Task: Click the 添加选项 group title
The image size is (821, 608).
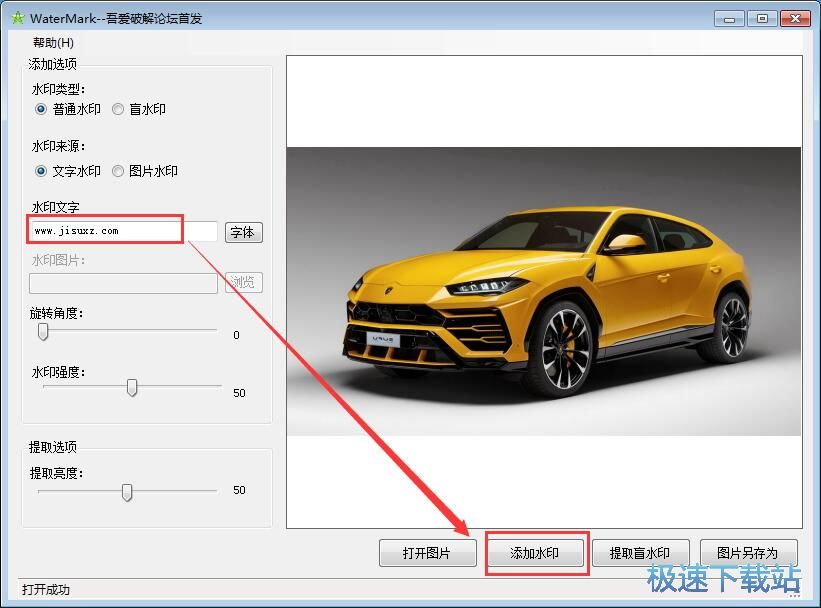Action: [x=53, y=64]
